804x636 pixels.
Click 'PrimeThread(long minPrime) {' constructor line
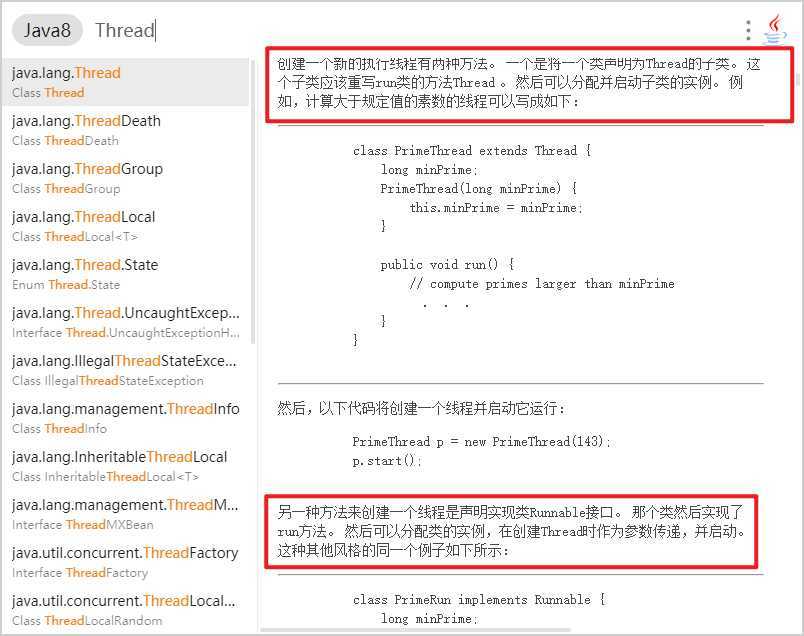(x=478, y=189)
